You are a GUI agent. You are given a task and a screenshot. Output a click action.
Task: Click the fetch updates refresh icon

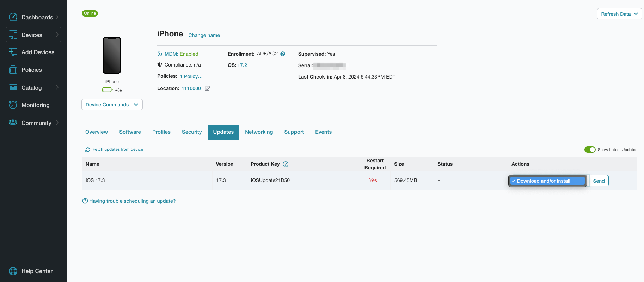(88, 150)
